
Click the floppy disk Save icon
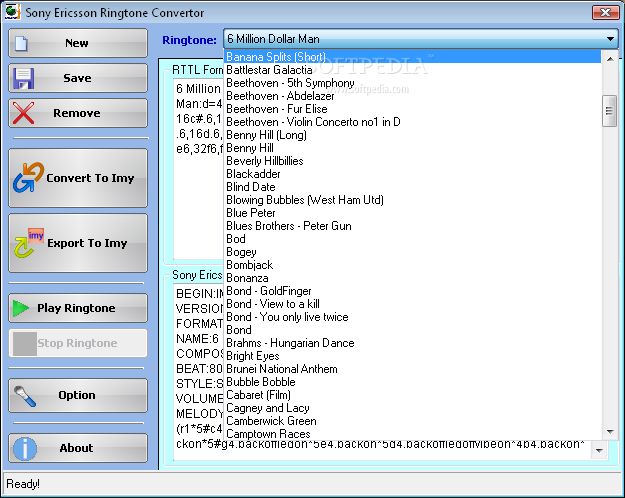24,78
